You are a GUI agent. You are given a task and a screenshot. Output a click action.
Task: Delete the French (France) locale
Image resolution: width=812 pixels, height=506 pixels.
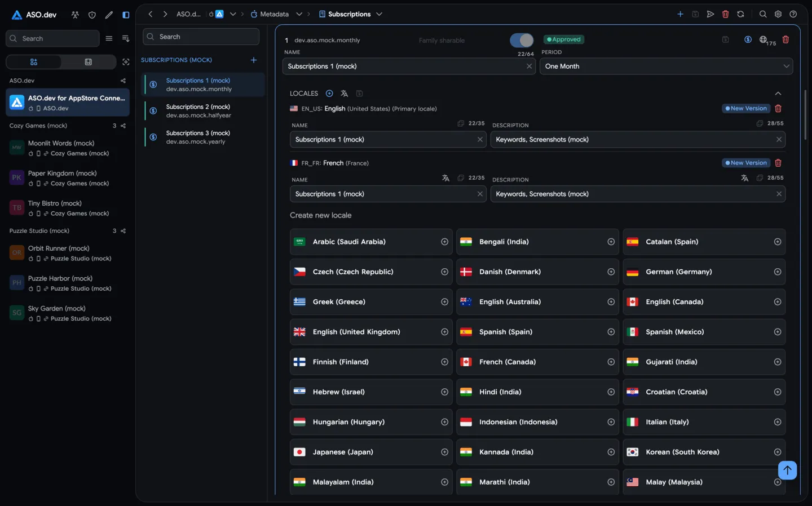click(x=778, y=163)
